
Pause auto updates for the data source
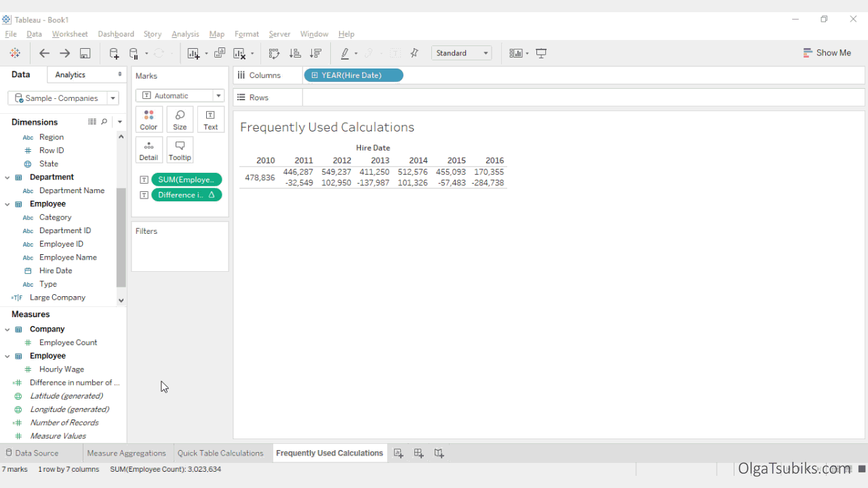[134, 53]
